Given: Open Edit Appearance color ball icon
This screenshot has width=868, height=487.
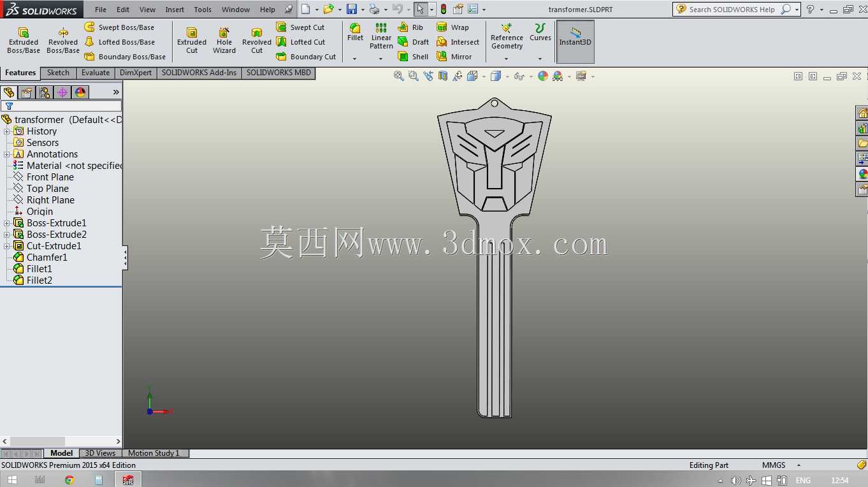Looking at the screenshot, I should click(542, 76).
